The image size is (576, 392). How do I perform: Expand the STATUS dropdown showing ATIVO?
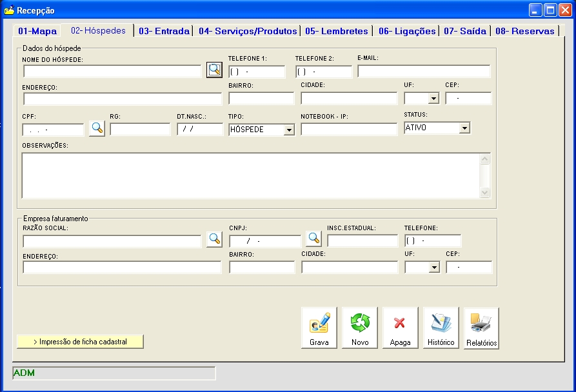point(464,128)
